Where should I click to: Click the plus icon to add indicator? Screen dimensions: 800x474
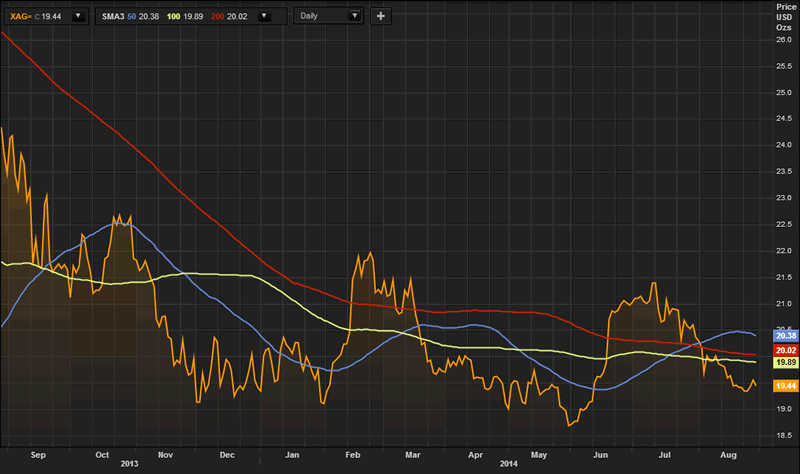pos(381,16)
